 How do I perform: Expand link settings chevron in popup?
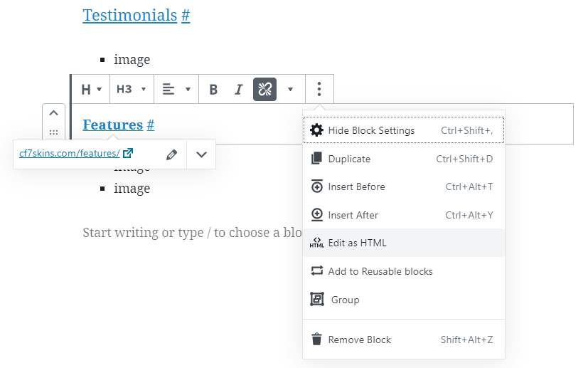[x=201, y=154]
